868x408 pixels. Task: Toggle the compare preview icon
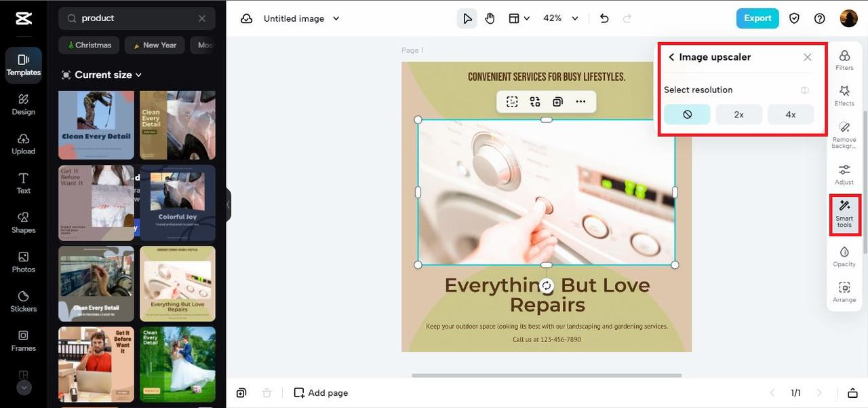tap(805, 90)
